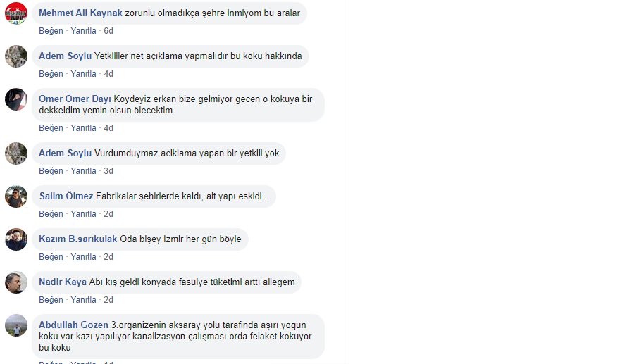Like Salim Ölmez's Fabrikalar comment
Screen dimensions: 620x364
[x=51, y=214]
